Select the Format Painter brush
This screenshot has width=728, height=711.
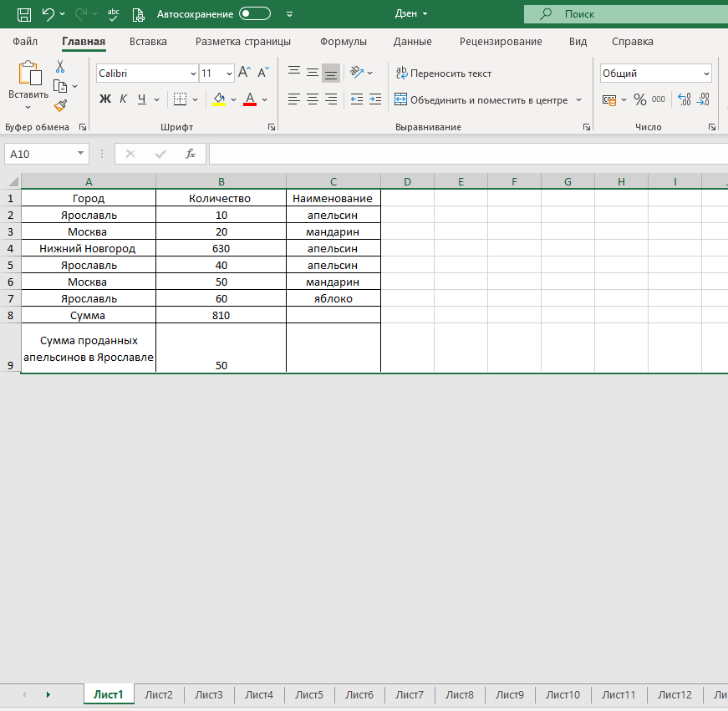60,106
